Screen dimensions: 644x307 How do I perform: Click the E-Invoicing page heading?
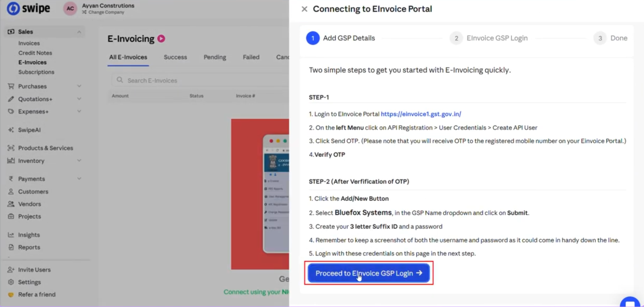[131, 39]
